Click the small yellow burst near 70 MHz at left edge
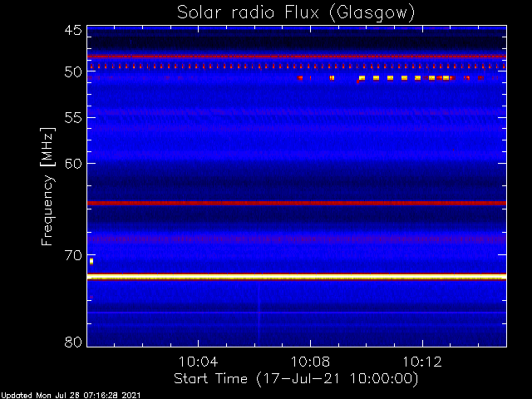The image size is (532, 399). (91, 261)
